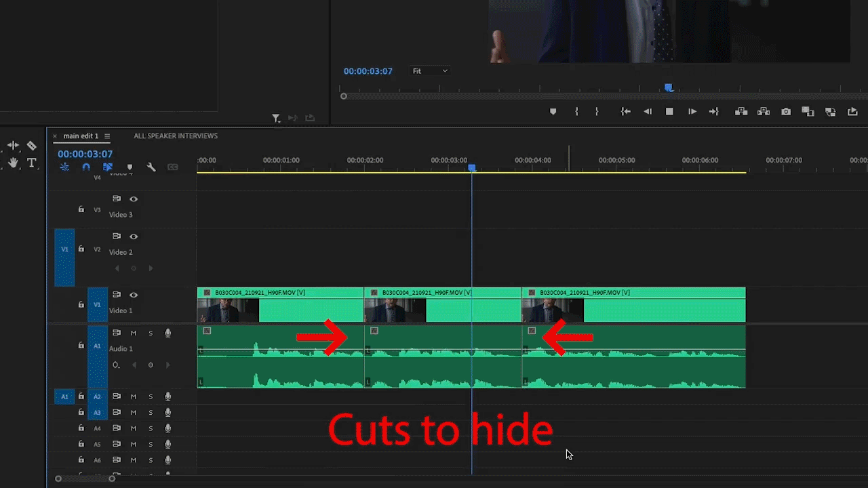This screenshot has width=868, height=488.
Task: Hide the Video 3 track output
Action: coord(134,199)
